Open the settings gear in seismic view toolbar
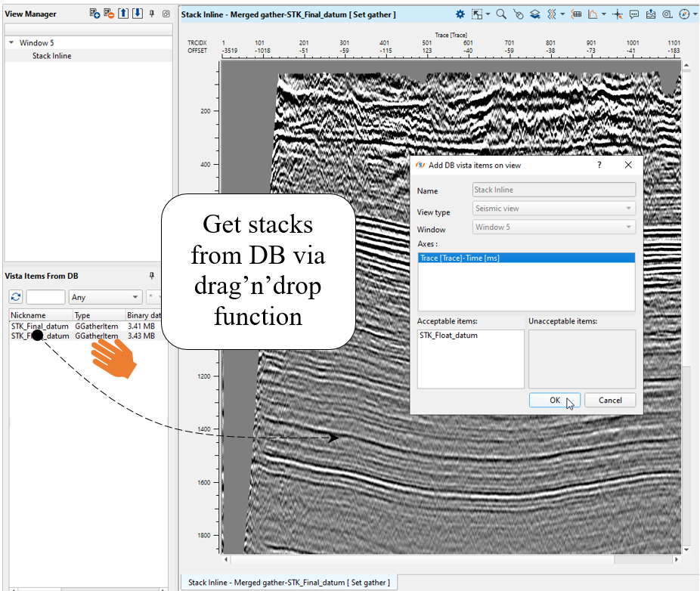Image resolution: width=700 pixels, height=591 pixels. (x=460, y=14)
